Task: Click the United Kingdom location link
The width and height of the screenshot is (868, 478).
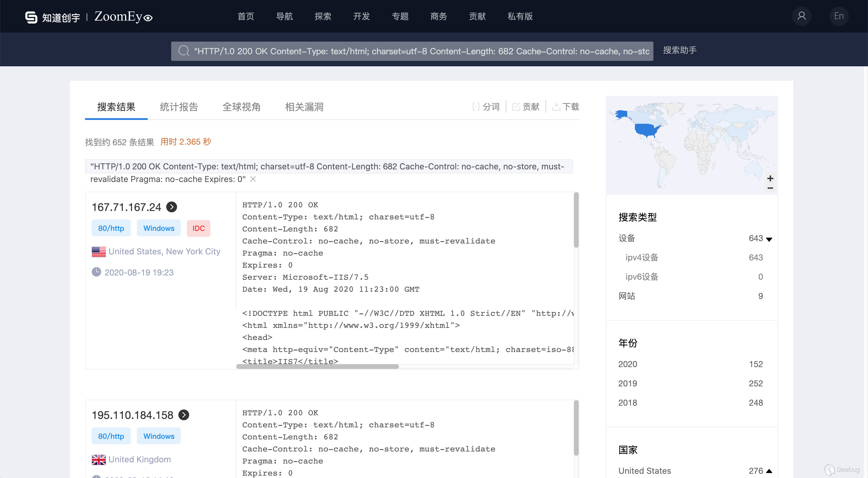Action: (140, 460)
